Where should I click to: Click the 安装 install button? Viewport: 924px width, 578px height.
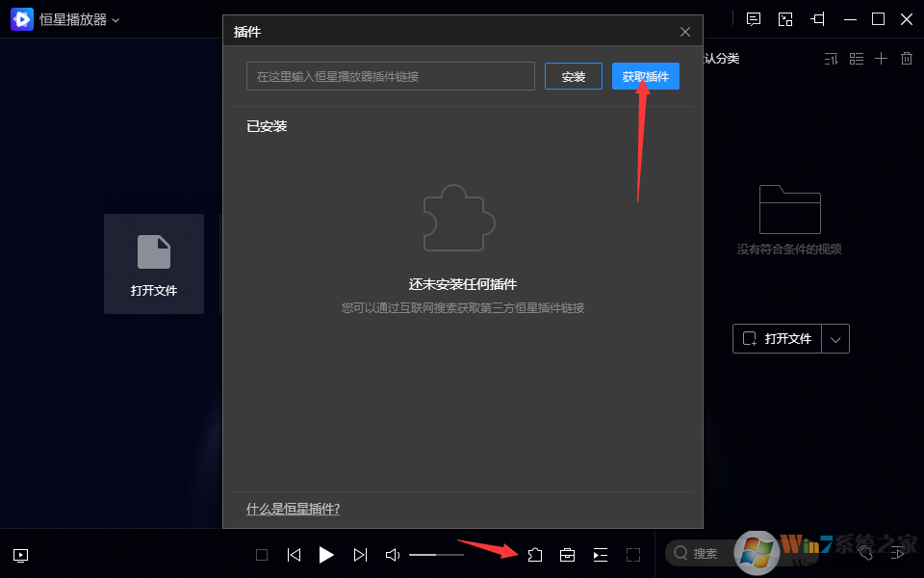tap(573, 75)
